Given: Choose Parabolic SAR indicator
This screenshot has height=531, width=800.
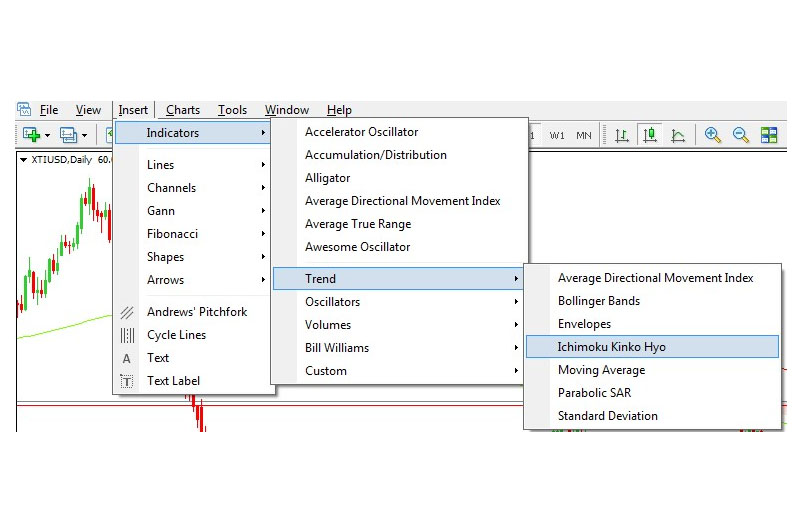Looking at the screenshot, I should [x=652, y=393].
